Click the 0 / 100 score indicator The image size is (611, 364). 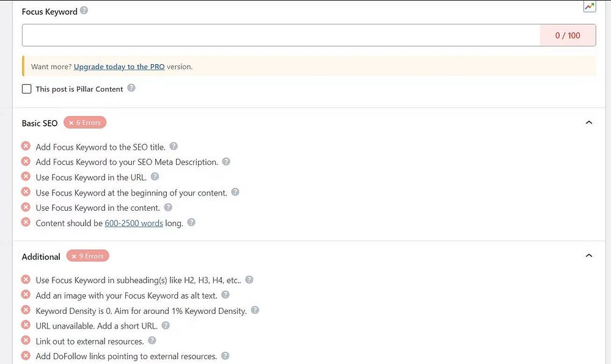click(x=568, y=35)
